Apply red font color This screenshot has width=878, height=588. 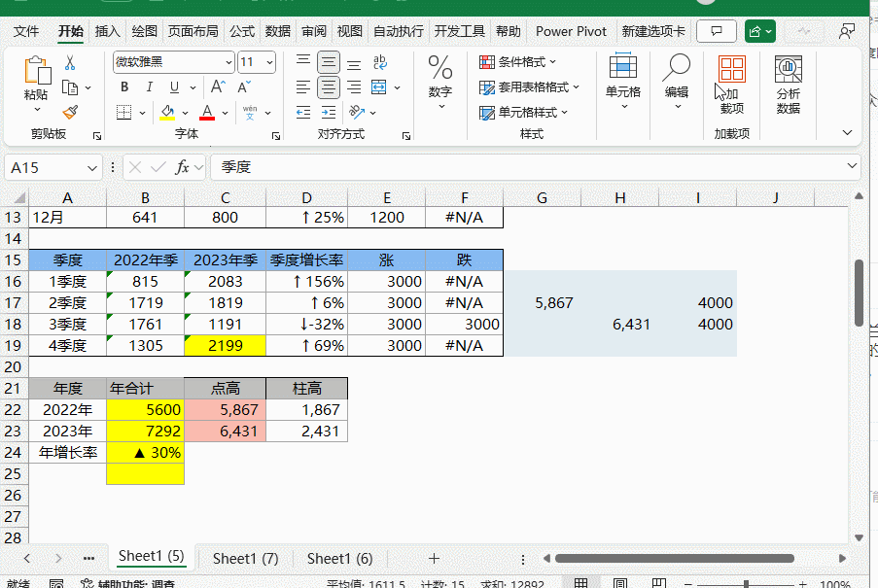click(x=207, y=113)
